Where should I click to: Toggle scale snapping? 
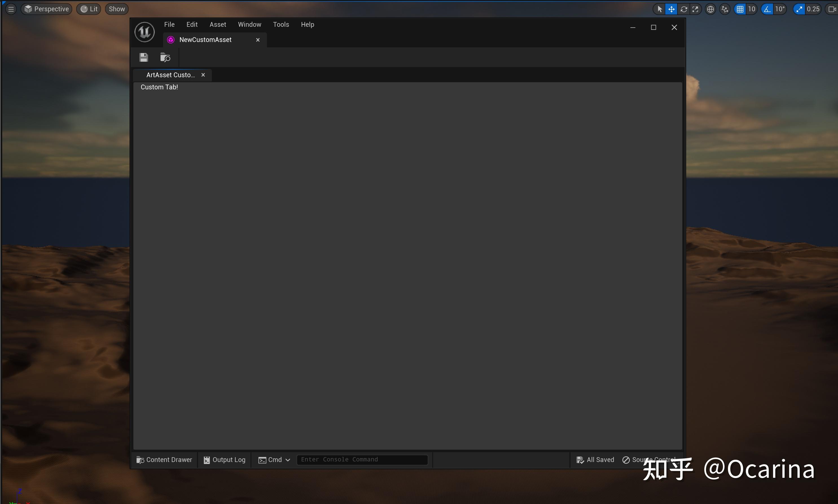click(799, 9)
